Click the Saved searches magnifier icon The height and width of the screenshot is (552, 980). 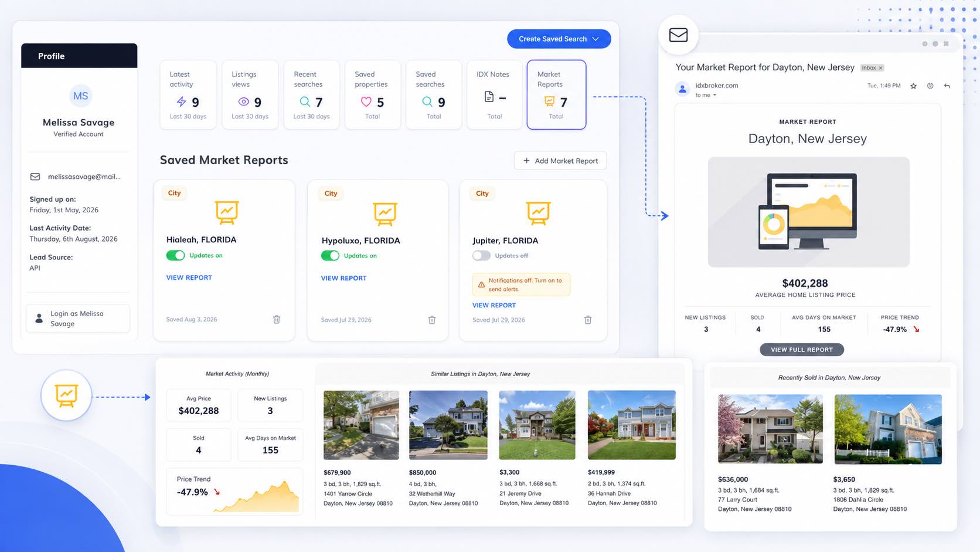pos(427,102)
